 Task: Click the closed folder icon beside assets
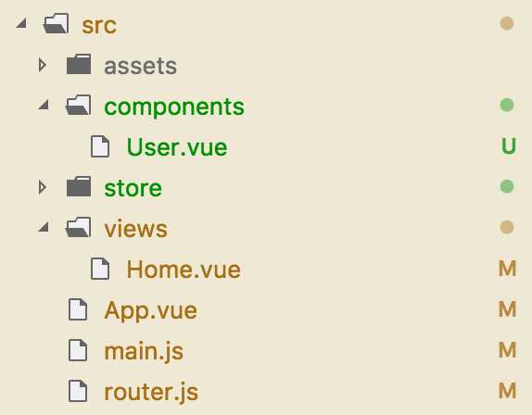(79, 64)
